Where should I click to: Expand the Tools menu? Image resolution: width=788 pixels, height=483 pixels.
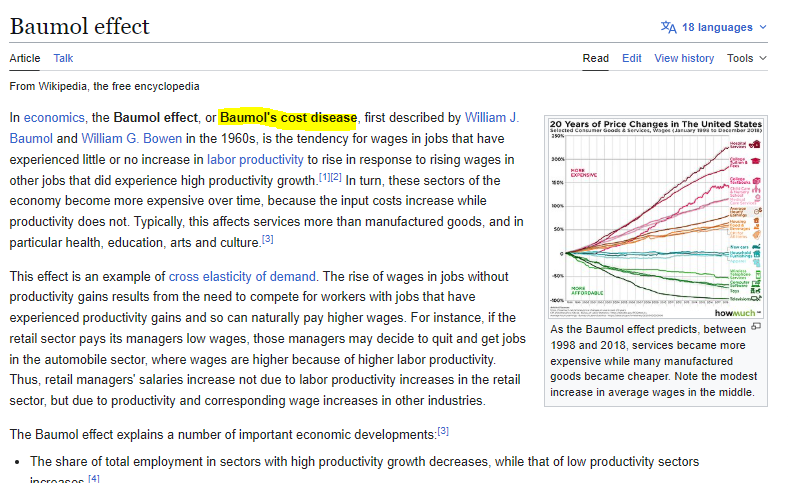point(747,58)
